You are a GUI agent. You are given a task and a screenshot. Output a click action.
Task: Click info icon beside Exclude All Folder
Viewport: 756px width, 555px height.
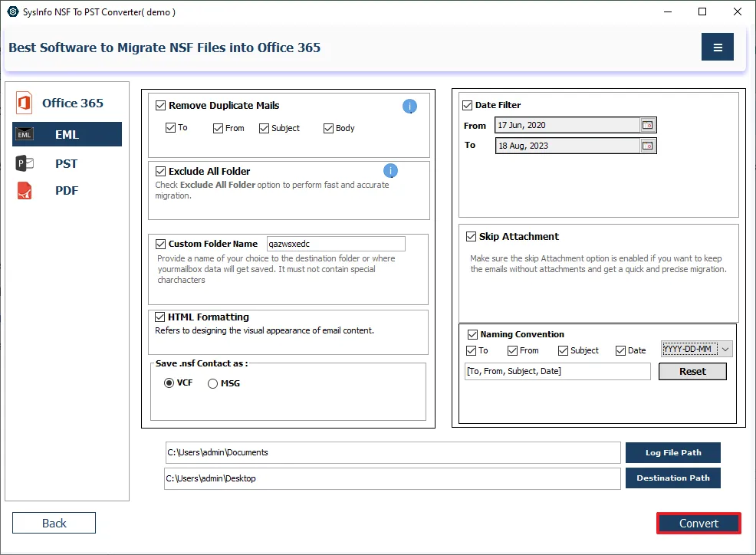point(390,171)
